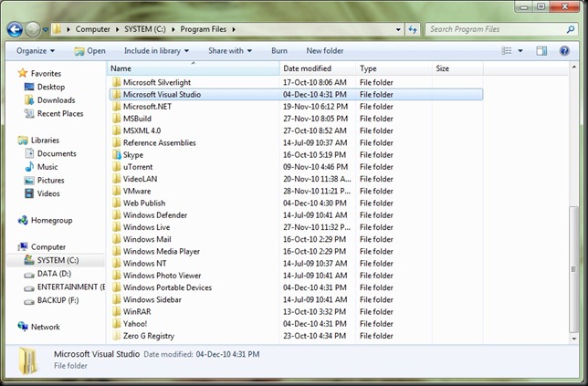Create a New folder
Screen dimensions: 588x386
(x=325, y=50)
